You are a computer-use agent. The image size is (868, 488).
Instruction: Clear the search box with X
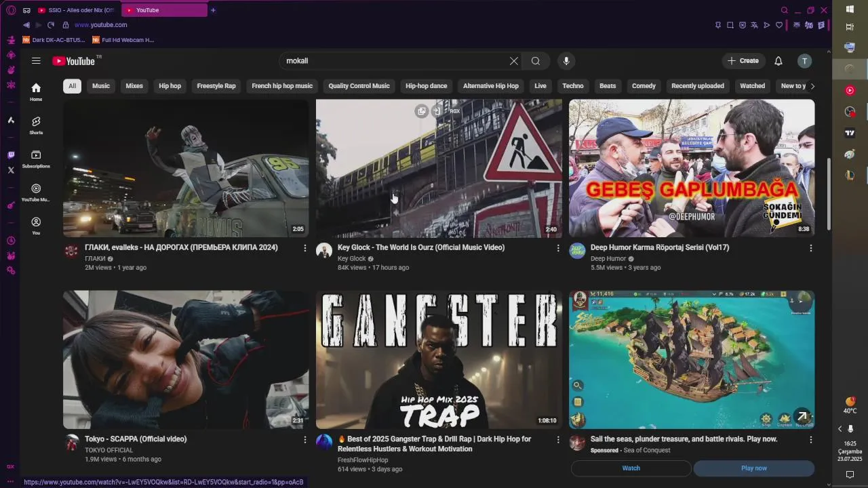pos(514,61)
